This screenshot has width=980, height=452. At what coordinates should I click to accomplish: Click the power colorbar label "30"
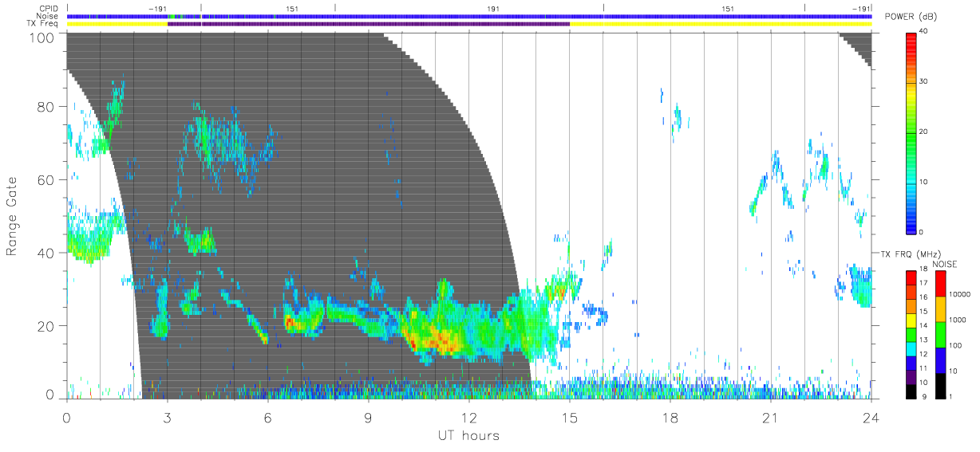(923, 81)
